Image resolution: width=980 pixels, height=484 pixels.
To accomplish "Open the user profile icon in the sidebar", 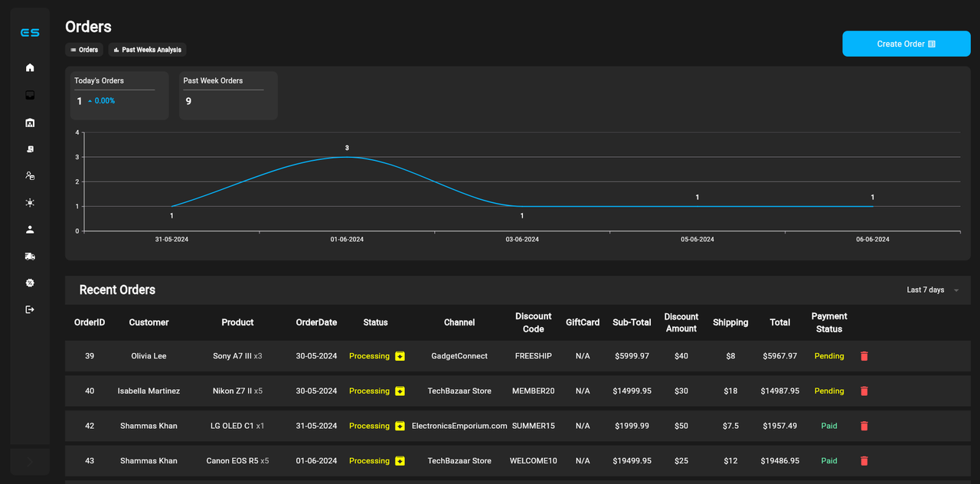I will 30,229.
